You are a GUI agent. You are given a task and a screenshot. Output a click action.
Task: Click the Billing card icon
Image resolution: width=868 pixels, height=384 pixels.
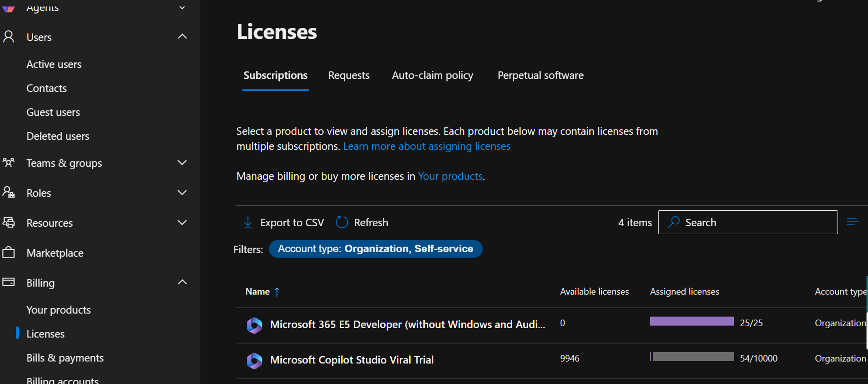[8, 282]
